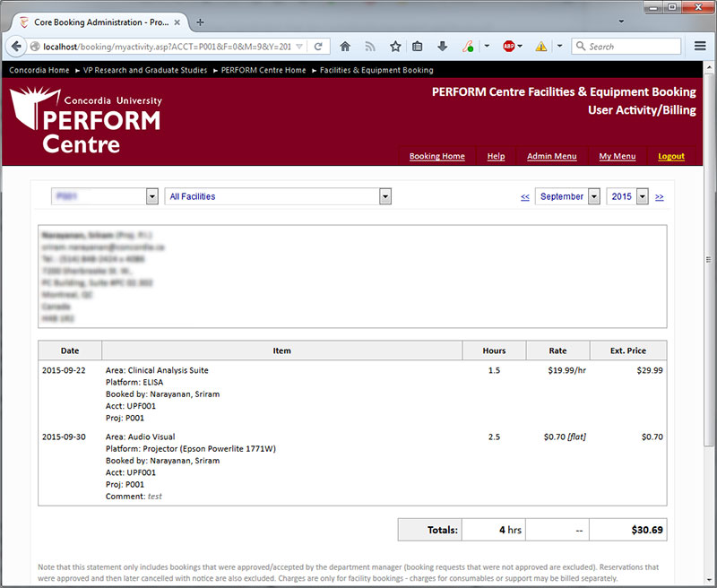The width and height of the screenshot is (717, 588).
Task: Click the yellow warning triangle toolbar icon
Action: [541, 47]
